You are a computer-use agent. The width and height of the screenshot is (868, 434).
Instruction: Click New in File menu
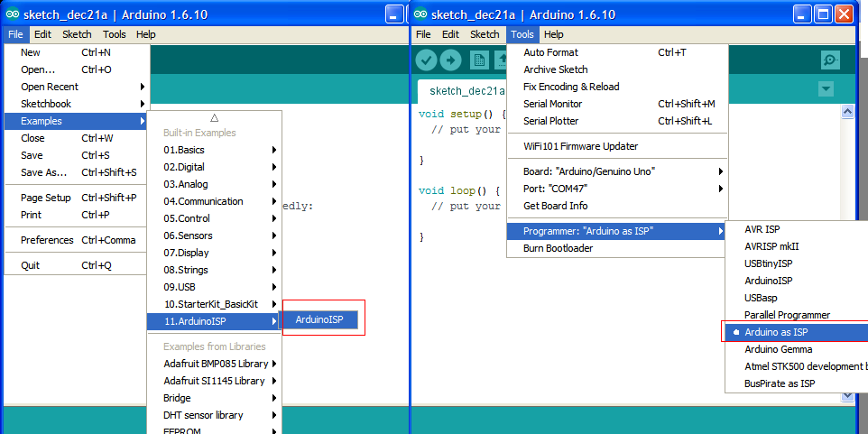tap(77, 52)
